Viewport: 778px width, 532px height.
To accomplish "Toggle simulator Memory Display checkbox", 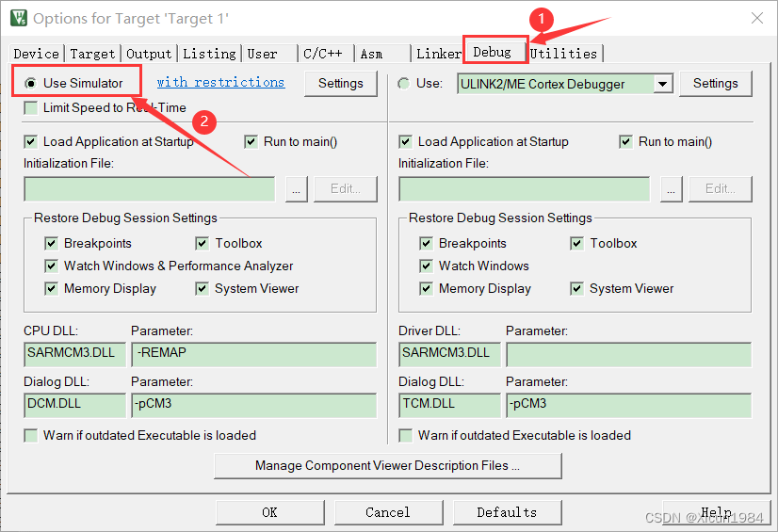I will (x=51, y=288).
